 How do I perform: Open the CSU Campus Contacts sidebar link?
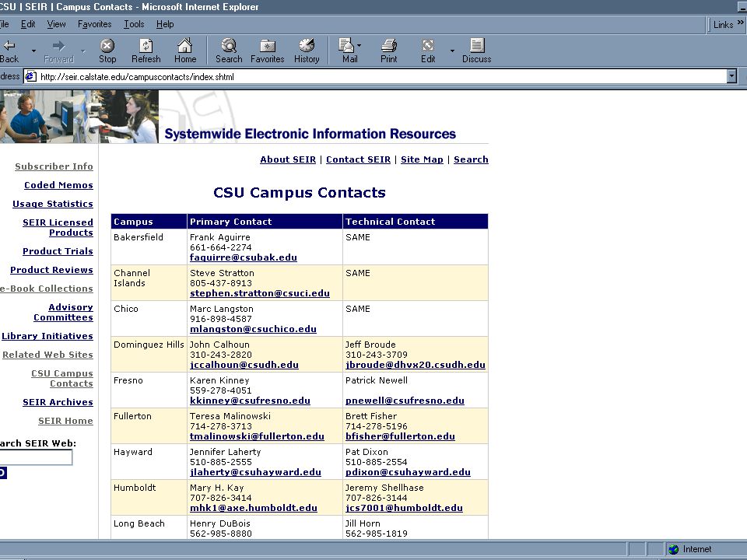(62, 378)
